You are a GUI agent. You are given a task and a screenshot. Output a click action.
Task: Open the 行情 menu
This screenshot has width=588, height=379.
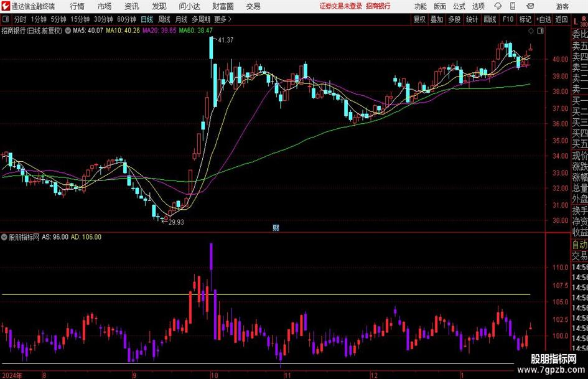(77, 6)
